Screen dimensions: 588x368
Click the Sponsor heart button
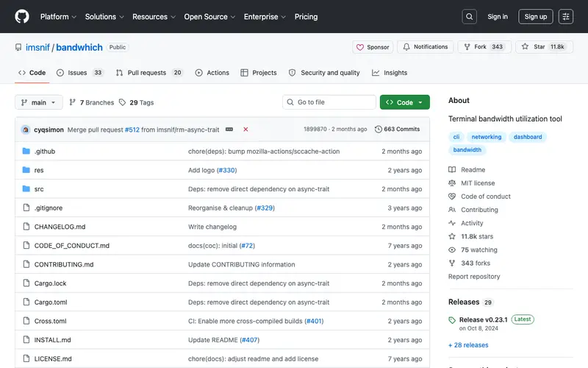coord(373,47)
